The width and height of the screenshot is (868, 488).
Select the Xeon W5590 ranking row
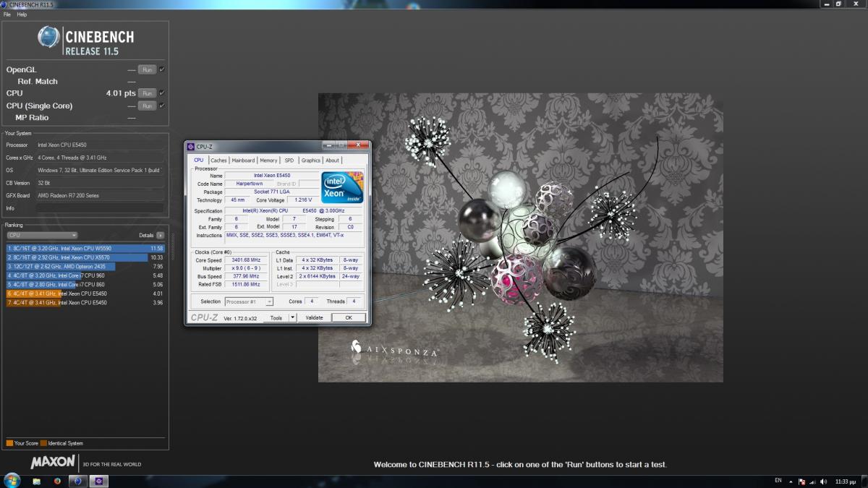pos(85,248)
